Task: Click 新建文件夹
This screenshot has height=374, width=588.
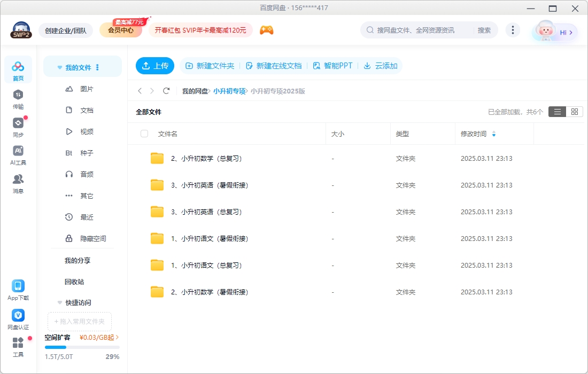Action: pos(210,66)
